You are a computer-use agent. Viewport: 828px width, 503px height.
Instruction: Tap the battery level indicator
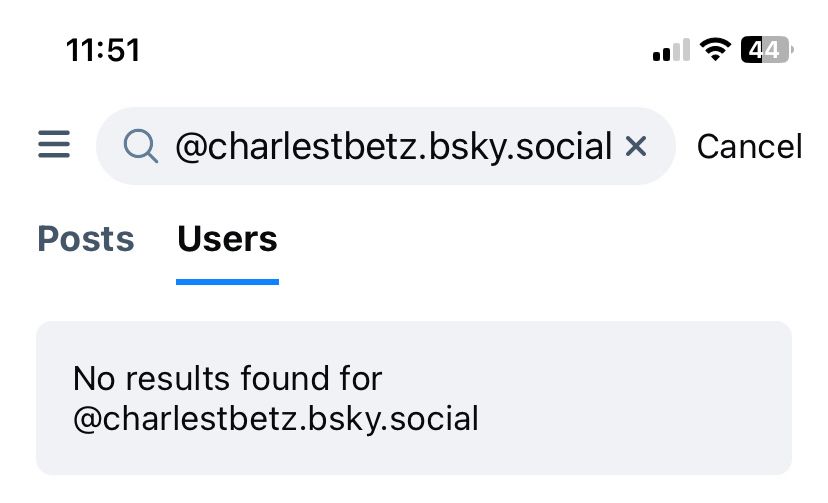(766, 50)
